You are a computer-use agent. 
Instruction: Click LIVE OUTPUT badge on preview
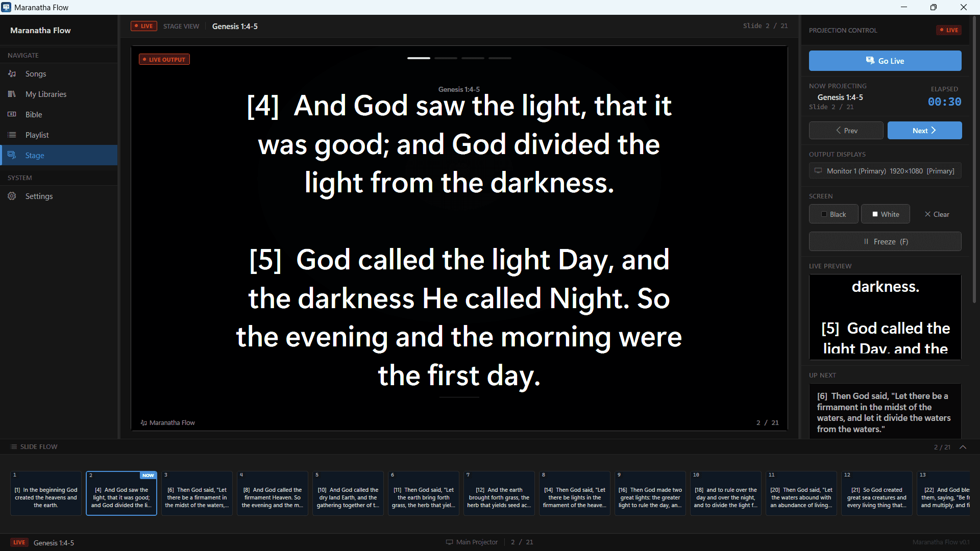pyautogui.click(x=164, y=60)
